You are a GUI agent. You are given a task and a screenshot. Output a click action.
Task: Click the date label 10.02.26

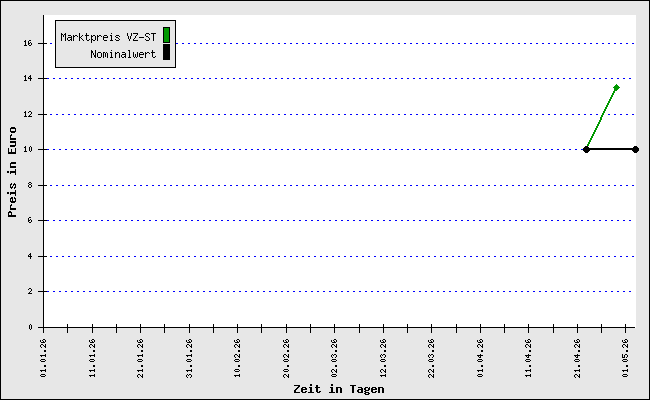[x=238, y=358]
